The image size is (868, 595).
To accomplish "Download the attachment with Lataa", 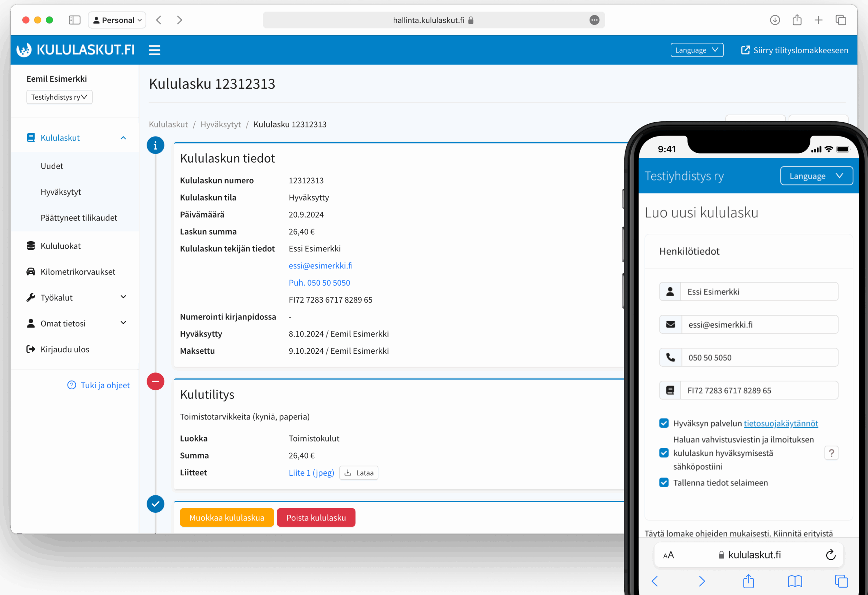I will pyautogui.click(x=359, y=473).
